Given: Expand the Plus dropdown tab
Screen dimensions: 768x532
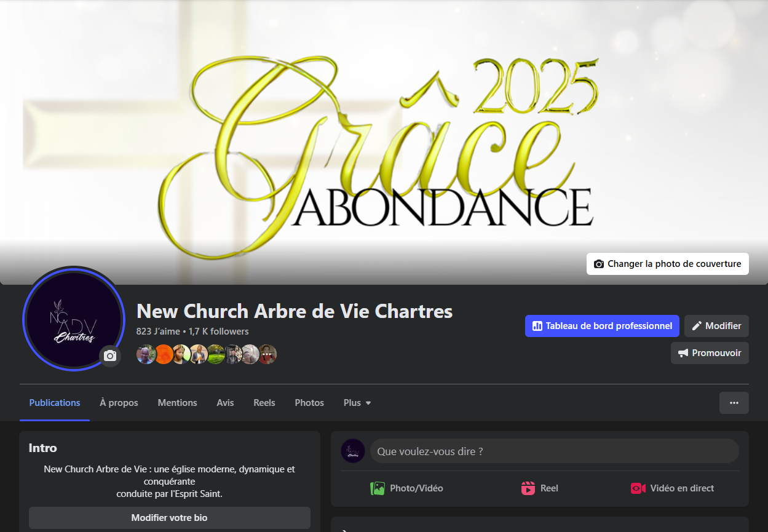Looking at the screenshot, I should coord(357,403).
